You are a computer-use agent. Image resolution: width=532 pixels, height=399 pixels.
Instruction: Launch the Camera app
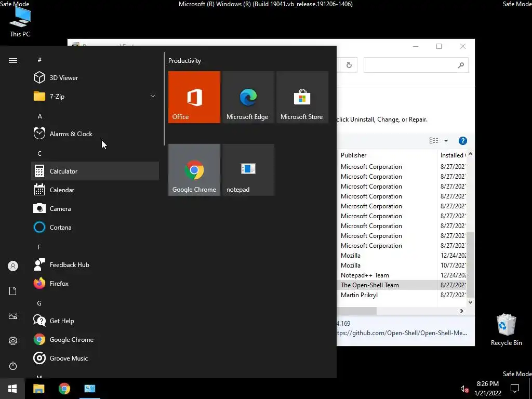(x=95, y=209)
